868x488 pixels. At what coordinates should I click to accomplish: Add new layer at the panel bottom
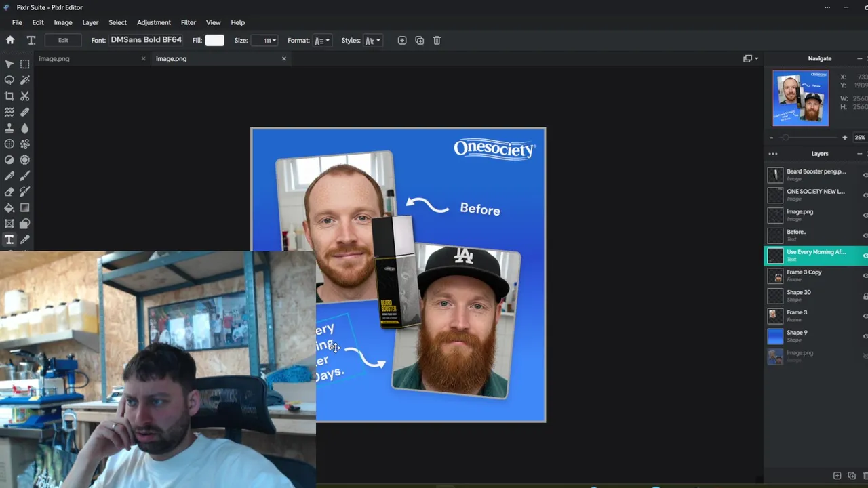point(837,476)
